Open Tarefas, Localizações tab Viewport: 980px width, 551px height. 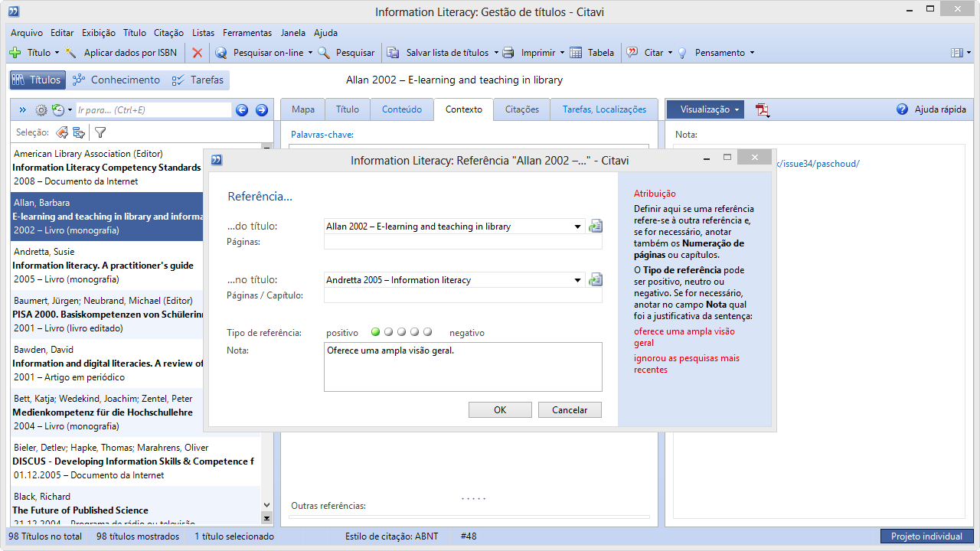[x=605, y=109]
